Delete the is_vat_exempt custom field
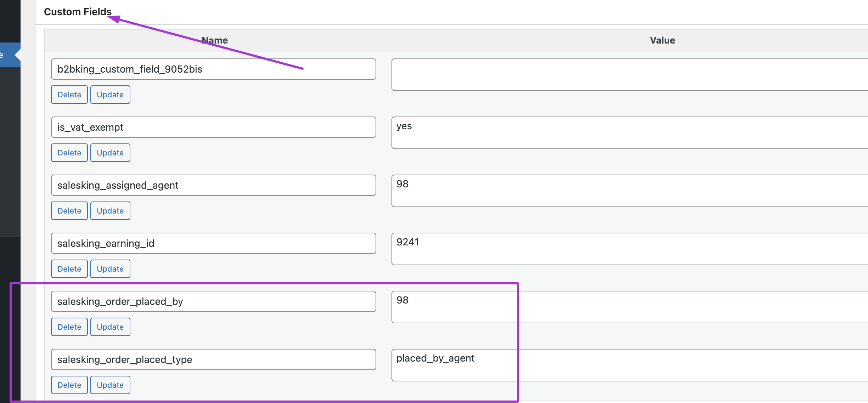The width and height of the screenshot is (868, 403). tap(69, 153)
